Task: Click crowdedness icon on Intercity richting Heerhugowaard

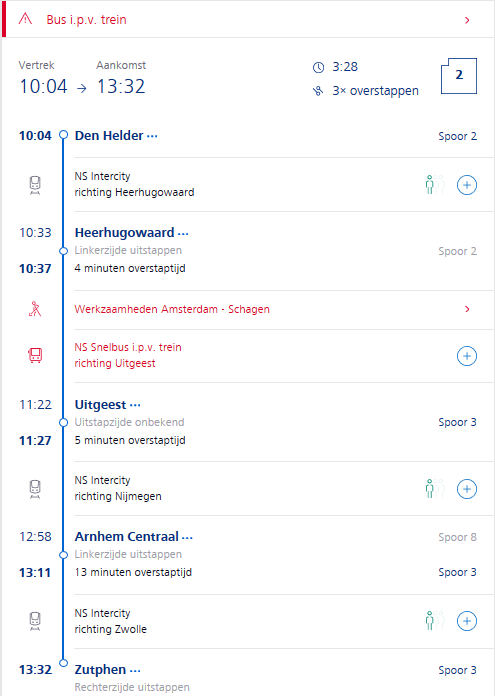Action: pos(435,185)
